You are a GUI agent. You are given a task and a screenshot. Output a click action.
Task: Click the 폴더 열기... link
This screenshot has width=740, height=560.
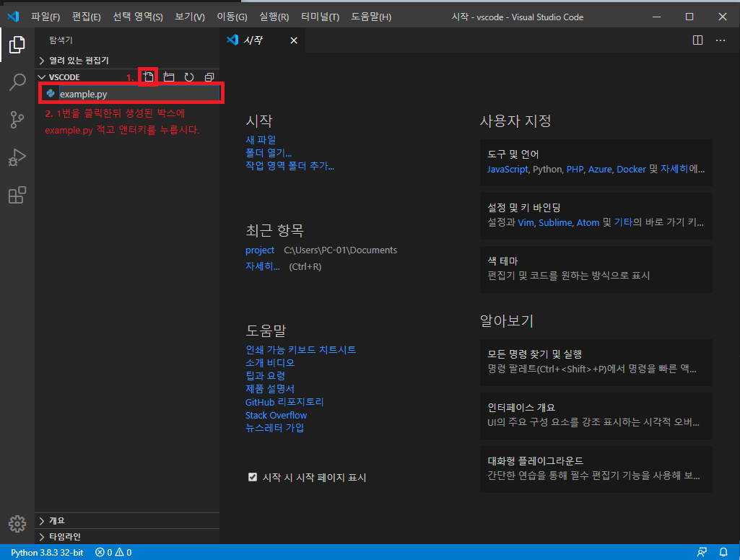[268, 153]
